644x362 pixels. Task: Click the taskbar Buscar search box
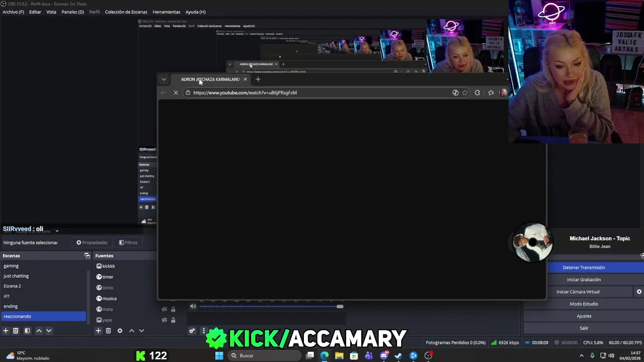coord(264,355)
